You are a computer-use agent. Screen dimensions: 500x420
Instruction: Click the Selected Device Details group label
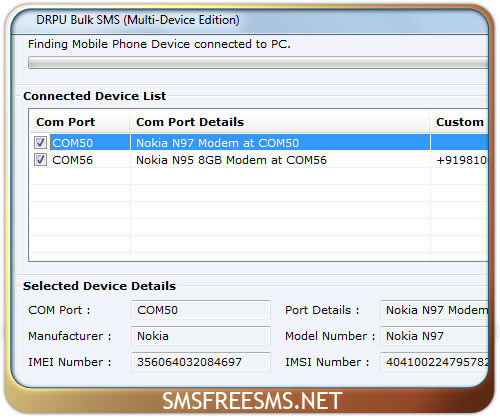(x=99, y=286)
